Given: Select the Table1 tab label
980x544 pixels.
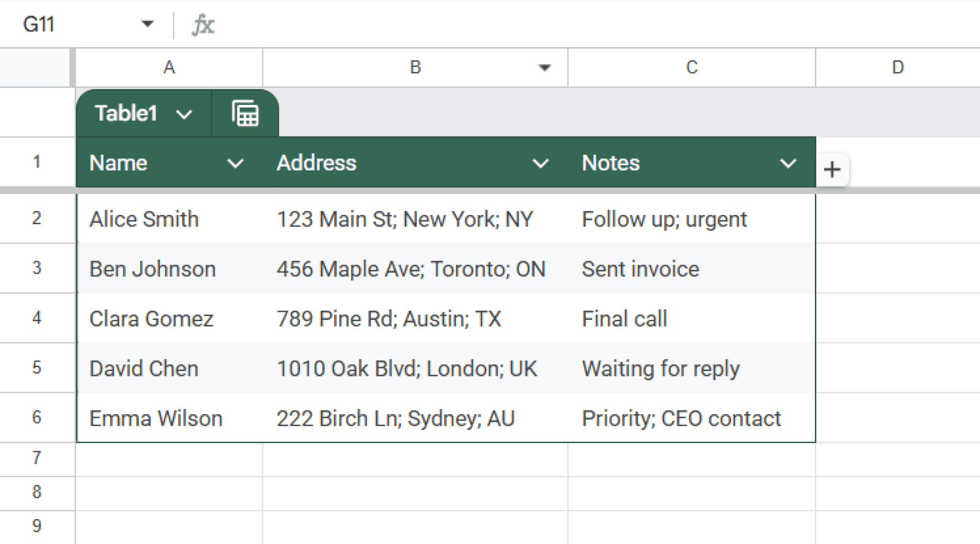Looking at the screenshot, I should [126, 113].
